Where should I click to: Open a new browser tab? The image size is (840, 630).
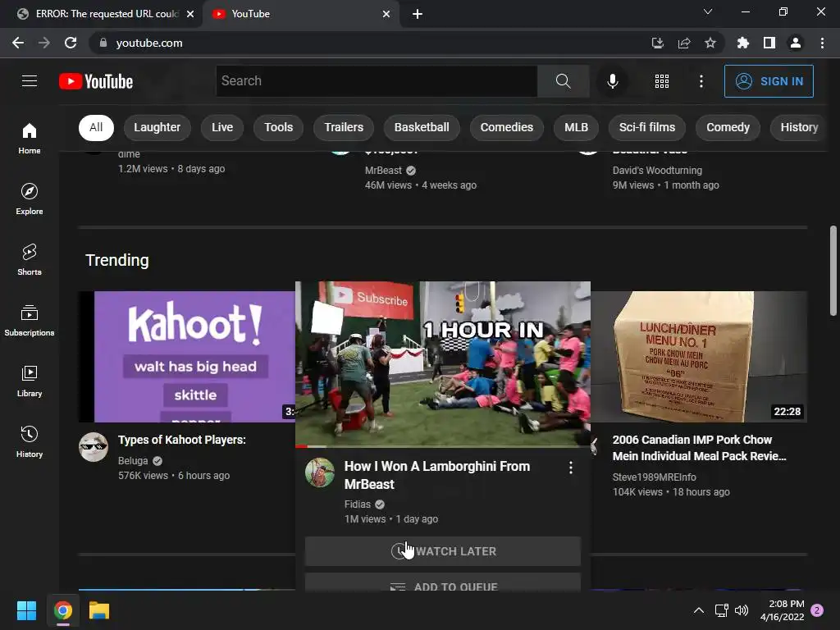coord(418,14)
